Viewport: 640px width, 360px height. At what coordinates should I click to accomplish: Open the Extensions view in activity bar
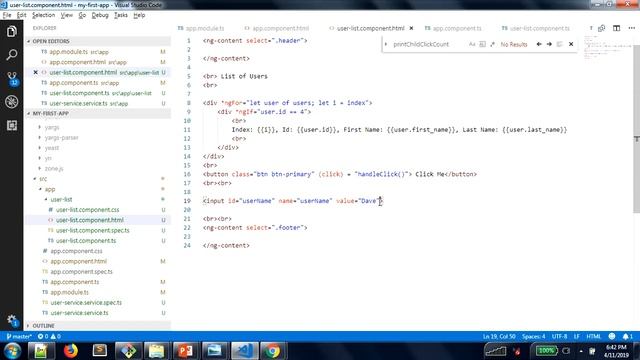pyautogui.click(x=11, y=125)
